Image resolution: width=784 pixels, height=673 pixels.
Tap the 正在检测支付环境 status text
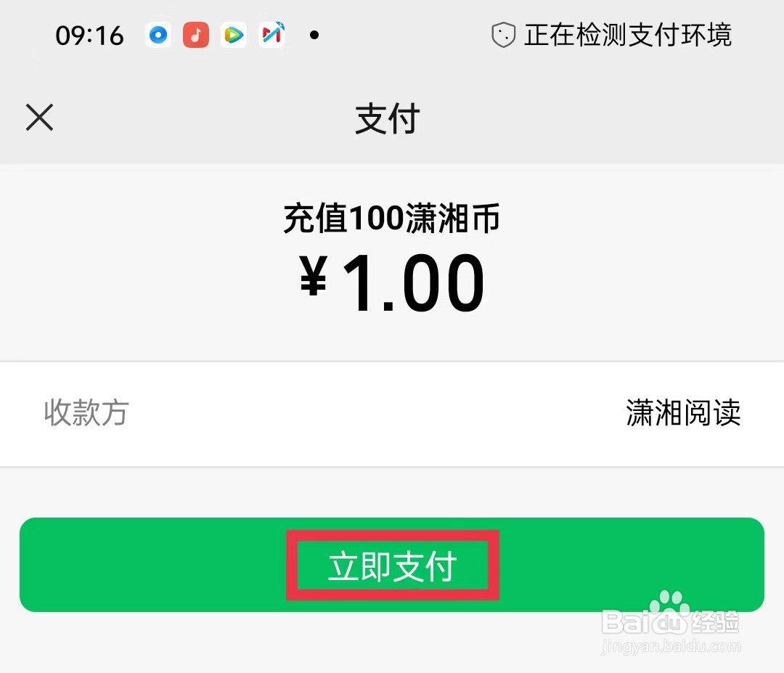point(628,35)
